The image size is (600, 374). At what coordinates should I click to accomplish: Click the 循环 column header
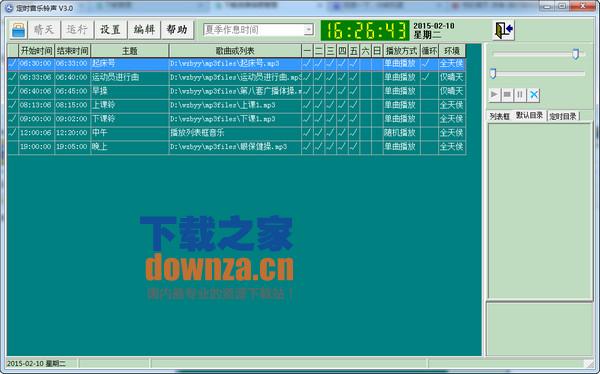point(429,51)
